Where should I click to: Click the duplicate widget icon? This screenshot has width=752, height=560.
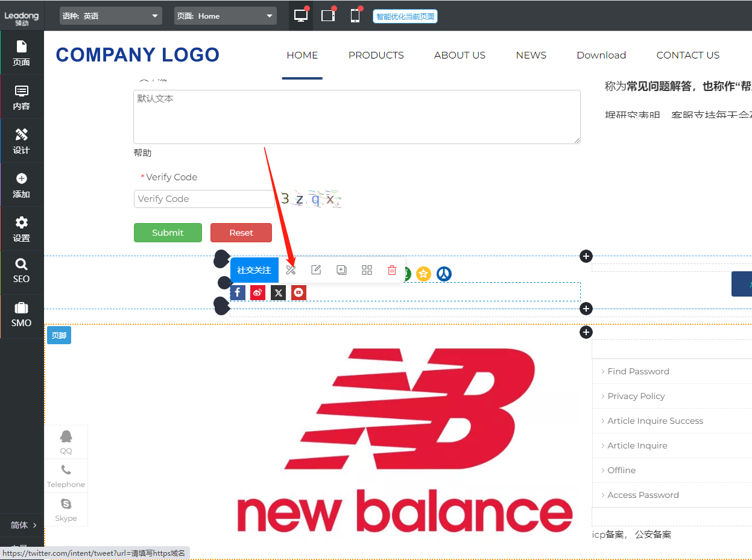341,270
